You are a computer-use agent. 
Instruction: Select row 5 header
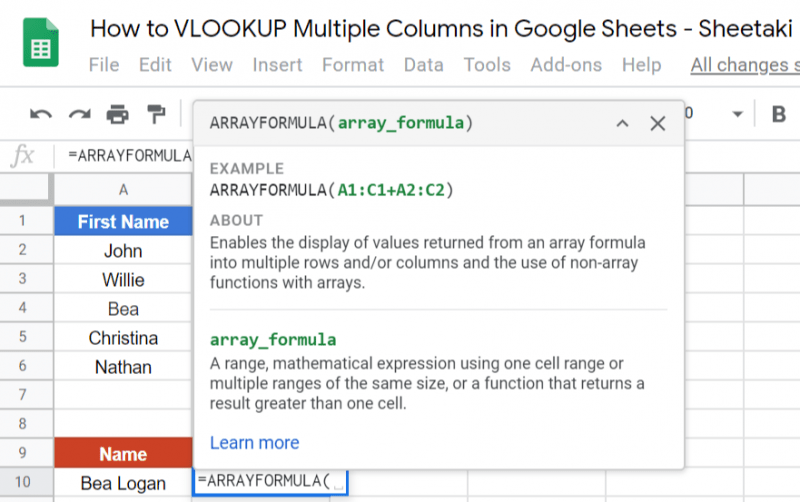click(22, 338)
